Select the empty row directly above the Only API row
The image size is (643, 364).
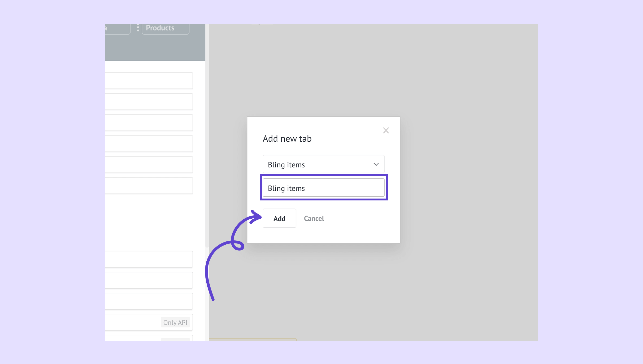point(148,301)
